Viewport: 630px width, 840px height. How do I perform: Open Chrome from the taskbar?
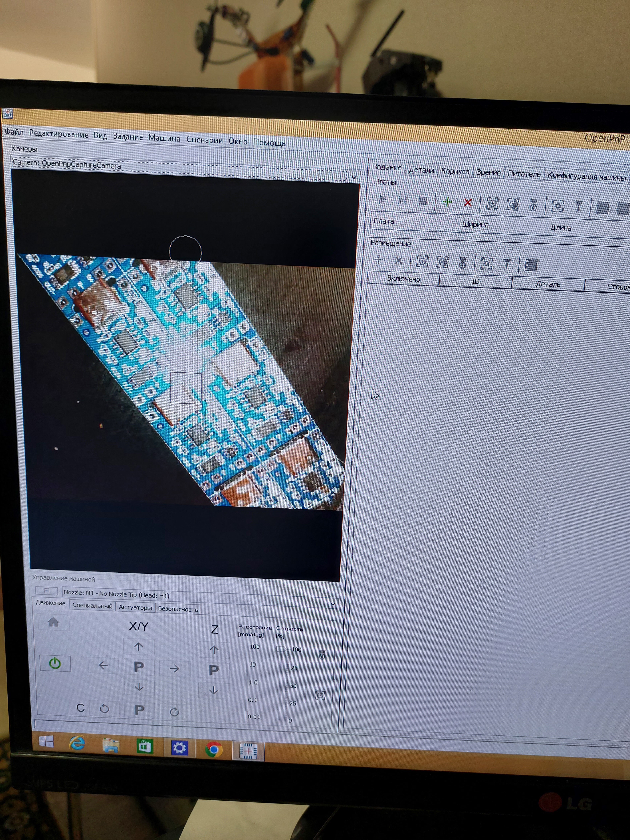pos(213,749)
